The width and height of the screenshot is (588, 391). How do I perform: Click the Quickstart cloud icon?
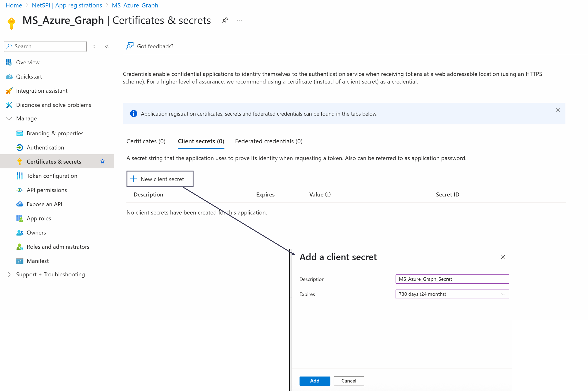tap(9, 77)
